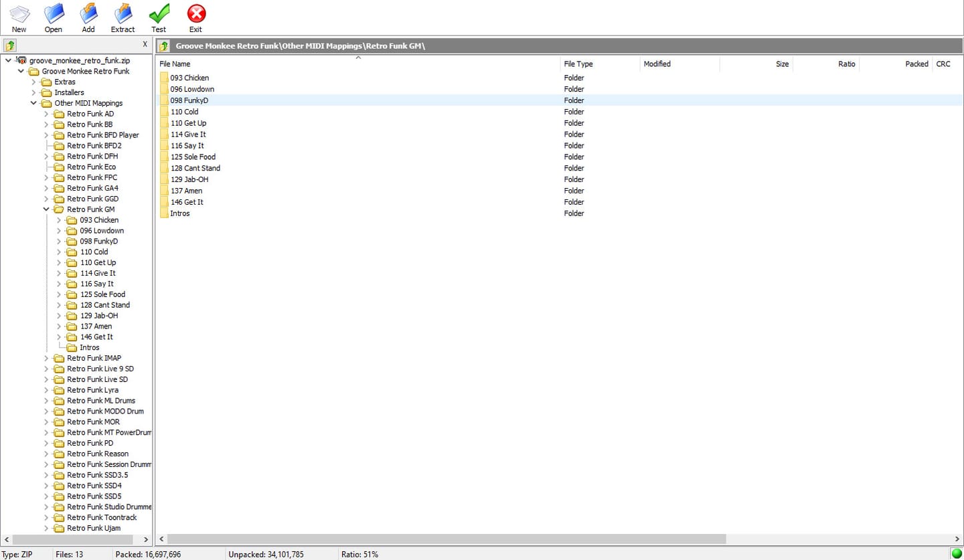This screenshot has width=964, height=560.
Task: Click the Intros folder icon in file list
Action: (x=164, y=213)
